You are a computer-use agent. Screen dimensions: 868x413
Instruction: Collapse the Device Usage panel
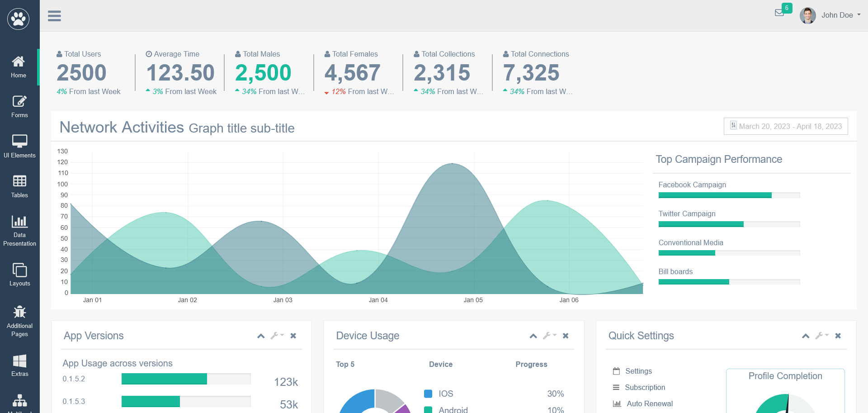point(533,336)
